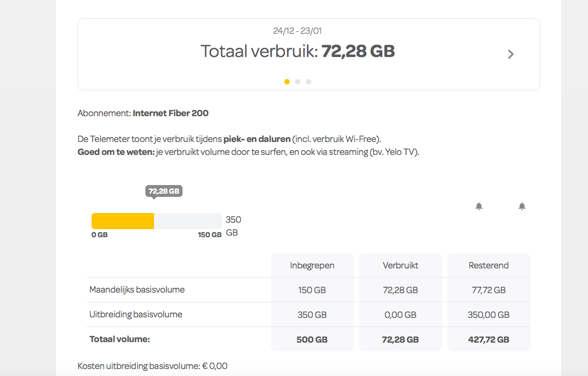Click the alert bell above Resterend column
The width and height of the screenshot is (588, 376).
(x=522, y=205)
